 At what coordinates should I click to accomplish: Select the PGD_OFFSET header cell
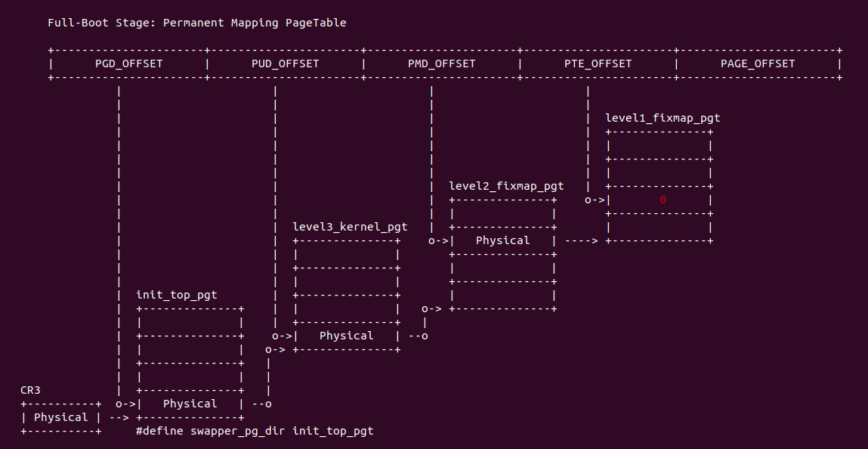(x=128, y=63)
